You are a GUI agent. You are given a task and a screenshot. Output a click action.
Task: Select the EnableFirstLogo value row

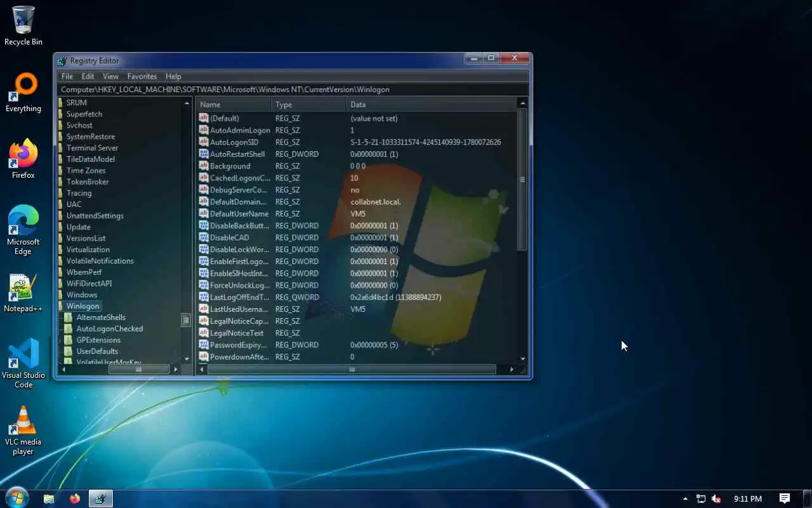pos(357,262)
